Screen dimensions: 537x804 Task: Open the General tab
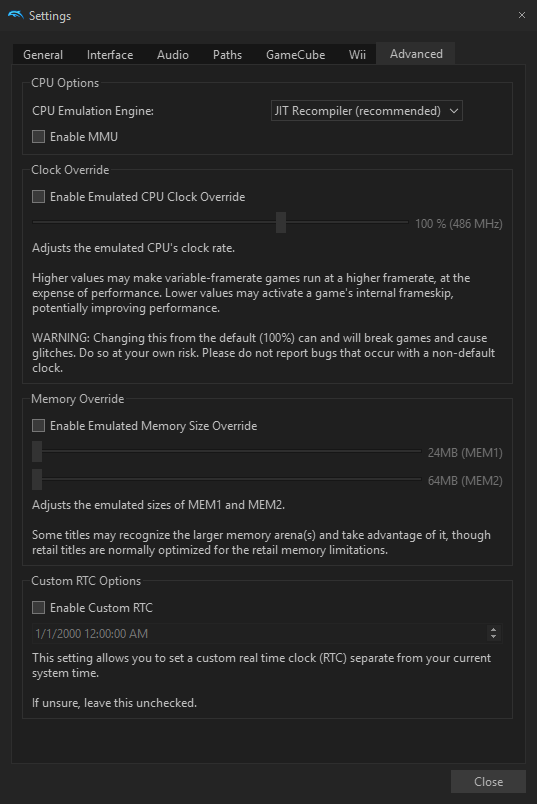(x=43, y=54)
